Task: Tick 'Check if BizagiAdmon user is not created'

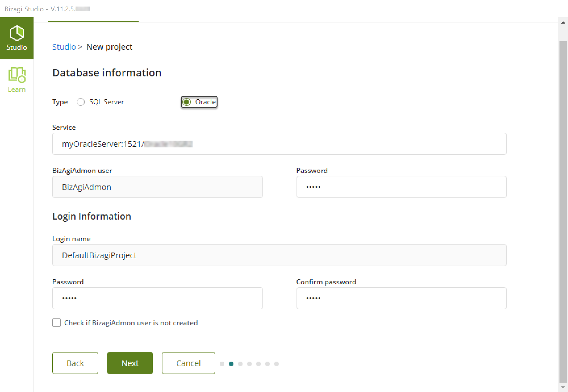Action: 57,323
